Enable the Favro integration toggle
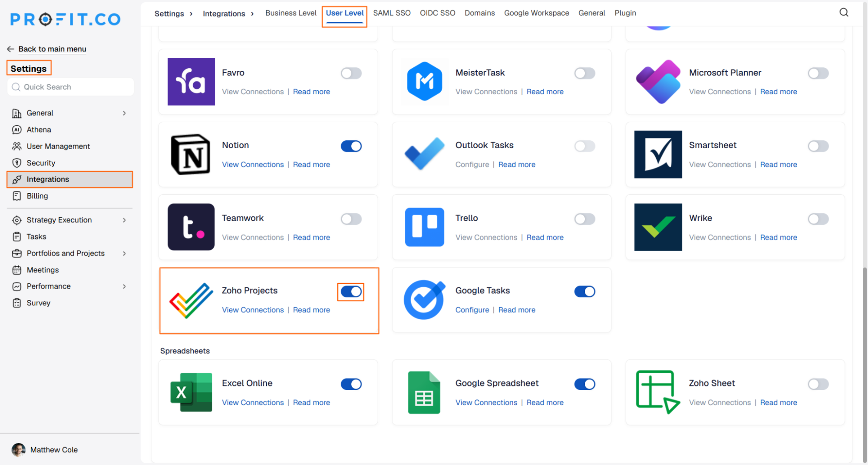The image size is (868, 465). click(x=351, y=73)
